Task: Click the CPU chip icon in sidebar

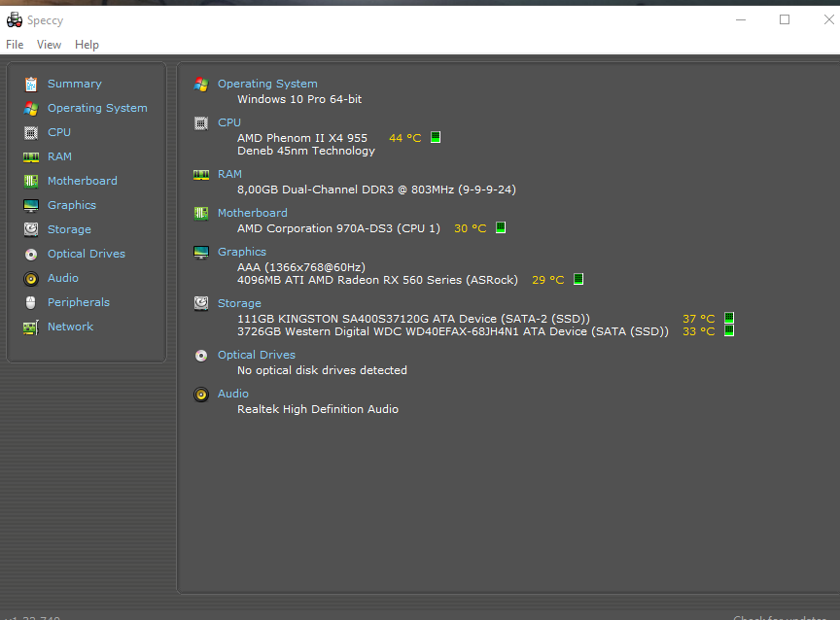Action: coord(31,133)
